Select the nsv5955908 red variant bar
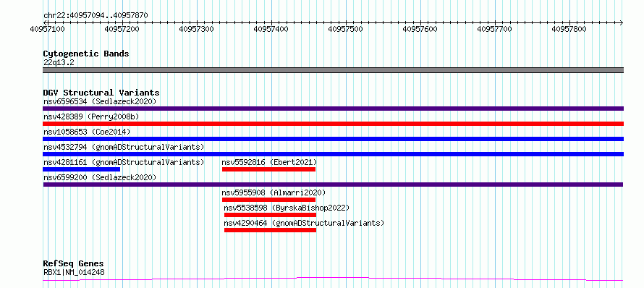Viewport: 644px width, 288px height. tap(268, 200)
